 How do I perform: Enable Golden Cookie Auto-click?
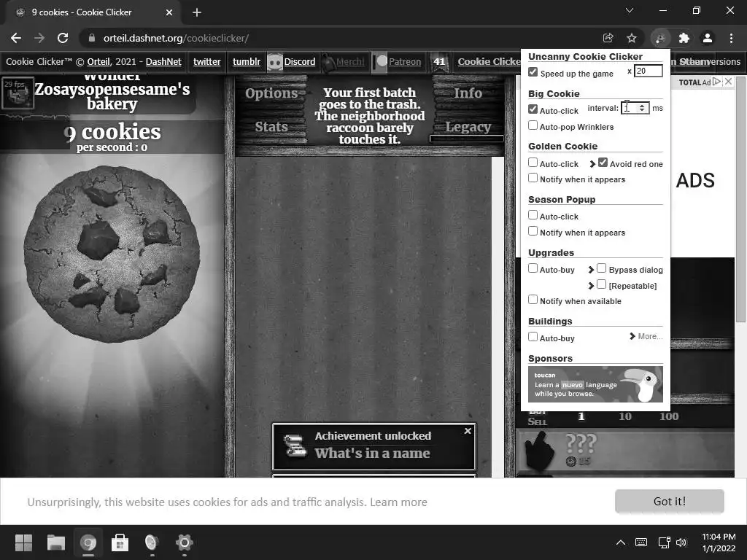click(533, 163)
